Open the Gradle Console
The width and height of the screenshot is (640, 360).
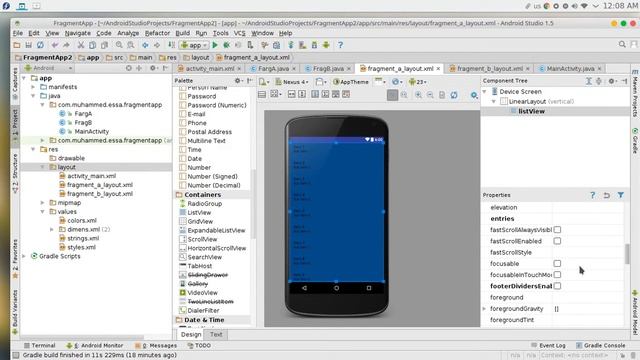coord(600,345)
